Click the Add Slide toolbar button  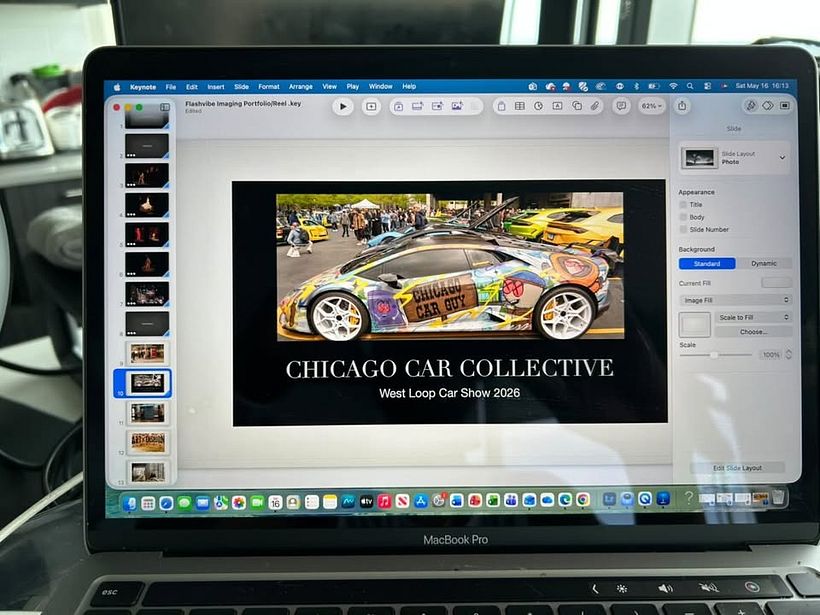pos(371,107)
